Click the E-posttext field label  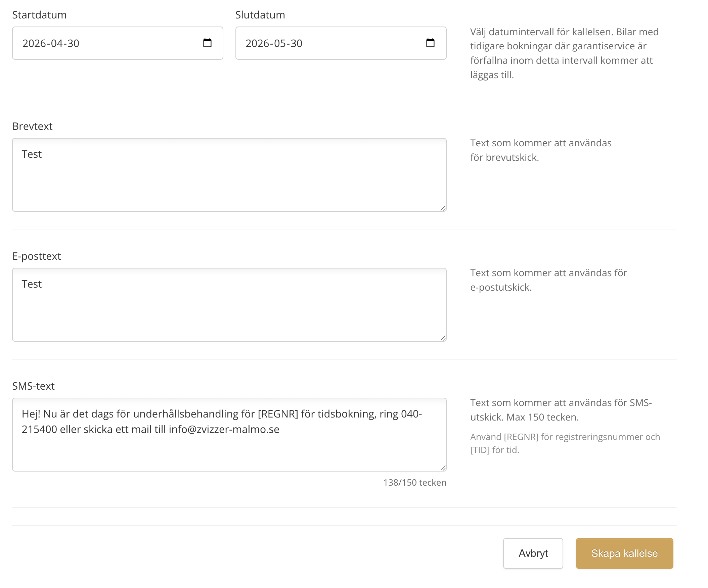(x=36, y=256)
